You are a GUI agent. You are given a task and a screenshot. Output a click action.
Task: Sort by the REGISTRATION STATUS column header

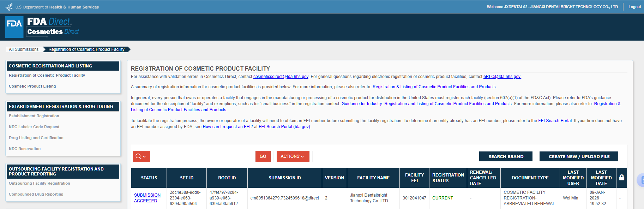[448, 178]
